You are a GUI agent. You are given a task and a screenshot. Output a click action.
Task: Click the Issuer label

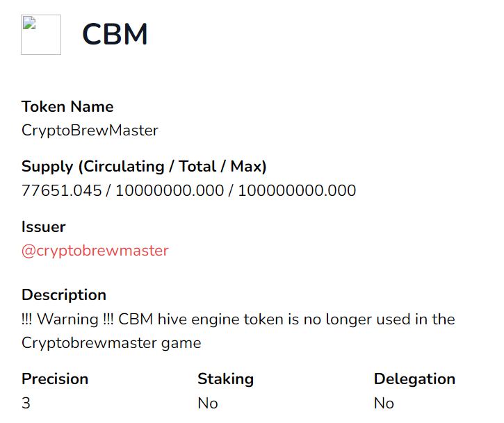43,226
